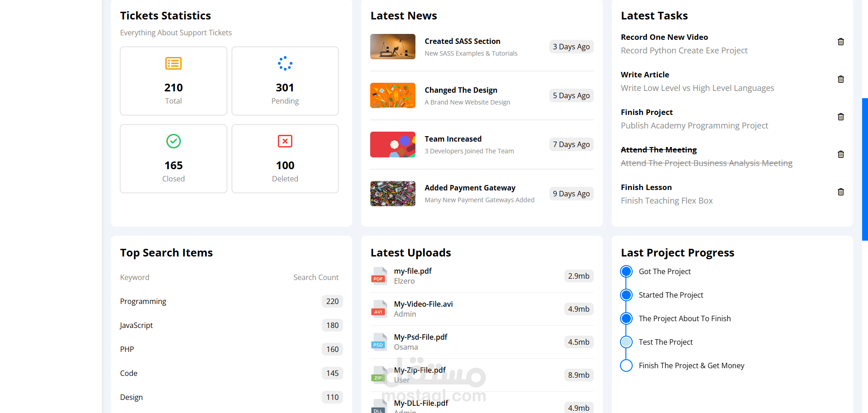
Task: Click the Total tickets list icon
Action: point(173,63)
